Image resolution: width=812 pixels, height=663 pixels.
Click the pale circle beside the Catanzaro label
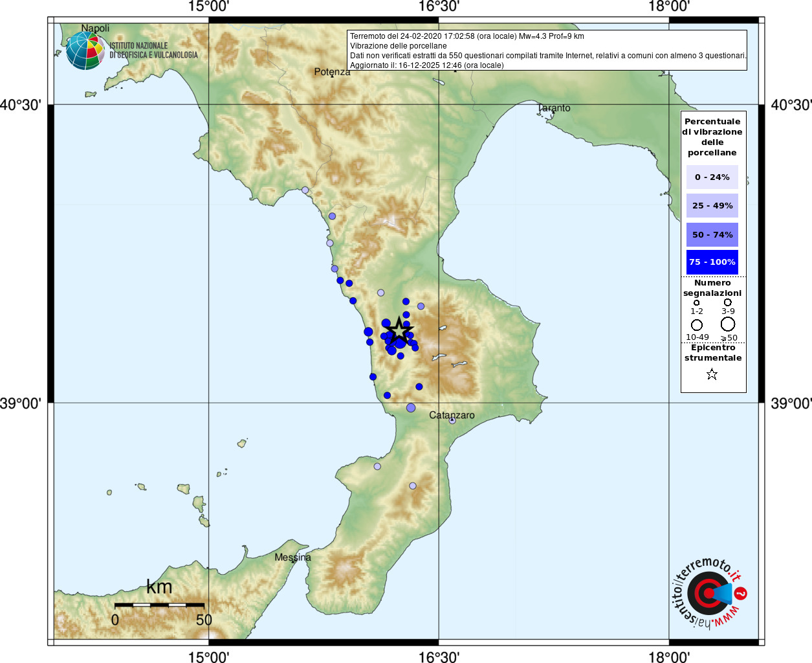[452, 421]
